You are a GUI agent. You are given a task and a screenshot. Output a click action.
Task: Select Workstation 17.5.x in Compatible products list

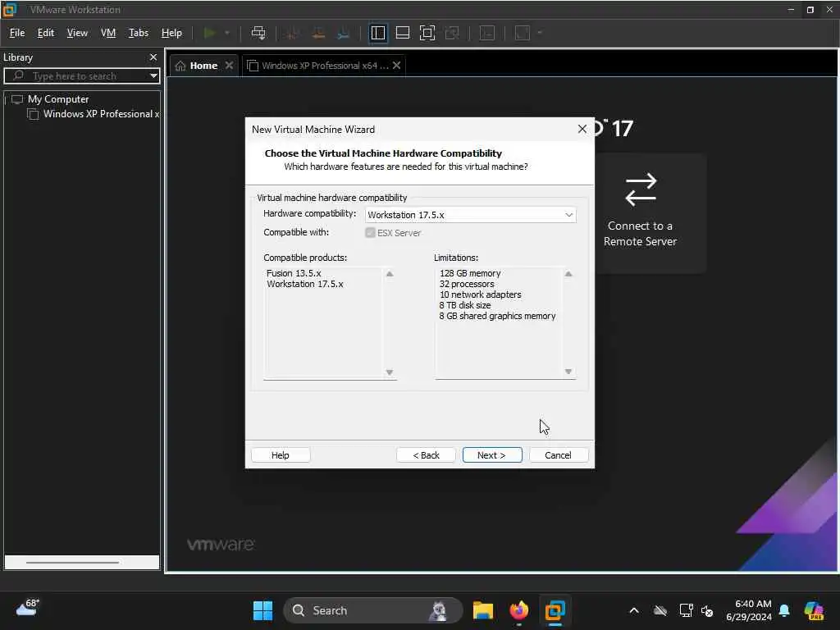tap(305, 284)
